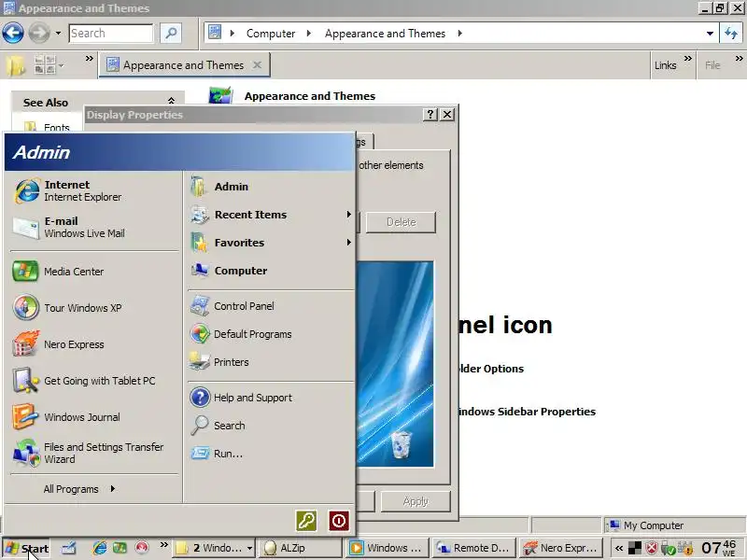Click Computer in the address breadcrumb
Viewport: 747px width, 560px height.
(271, 34)
